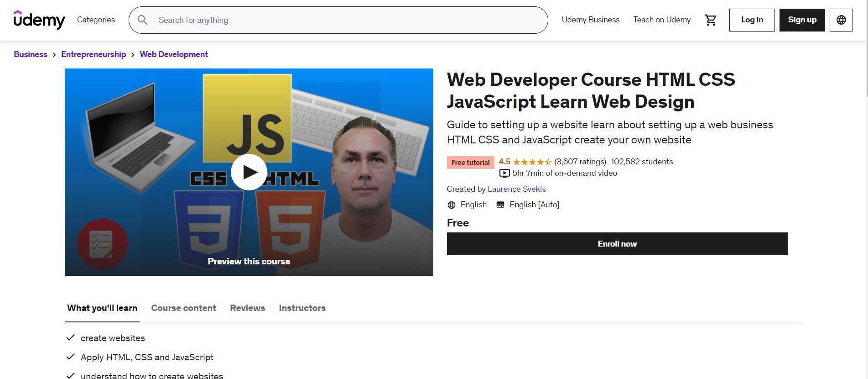The height and width of the screenshot is (379, 868).
Task: Go to Entrepreneurship breadcrumb
Action: tap(94, 54)
